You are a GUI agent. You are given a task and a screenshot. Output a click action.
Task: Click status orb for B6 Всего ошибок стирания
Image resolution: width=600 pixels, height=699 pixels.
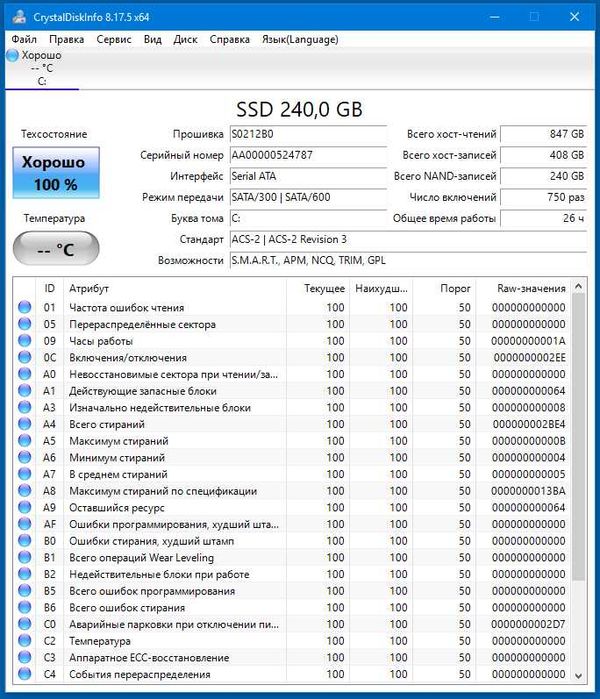(25, 607)
